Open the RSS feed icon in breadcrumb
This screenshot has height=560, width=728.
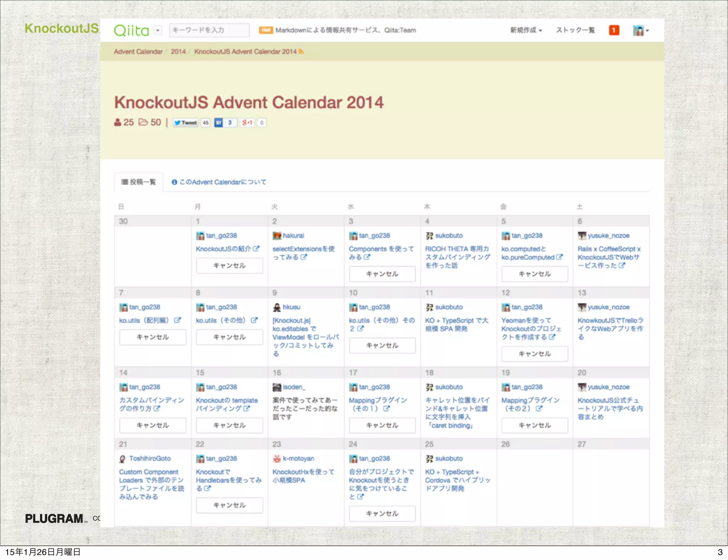(x=301, y=52)
